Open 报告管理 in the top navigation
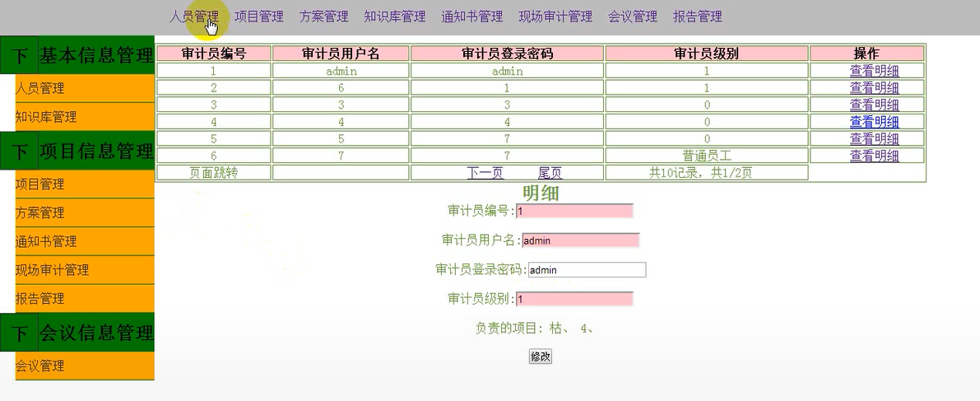 coord(698,17)
